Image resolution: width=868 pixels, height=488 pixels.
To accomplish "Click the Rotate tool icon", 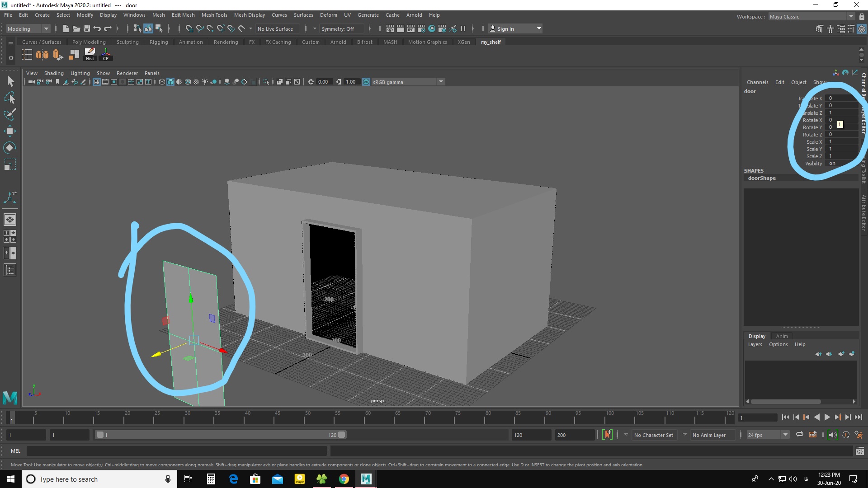I will pyautogui.click(x=9, y=146).
